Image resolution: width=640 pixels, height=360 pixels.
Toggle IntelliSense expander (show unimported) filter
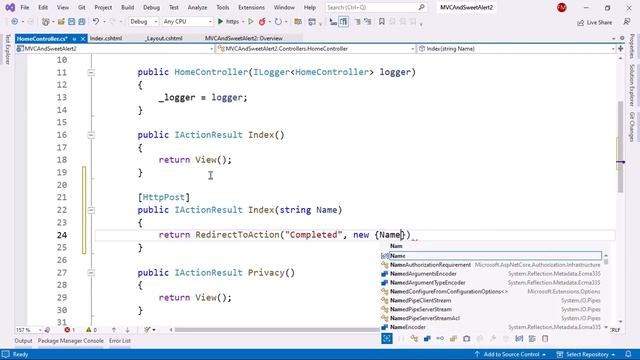(387, 338)
